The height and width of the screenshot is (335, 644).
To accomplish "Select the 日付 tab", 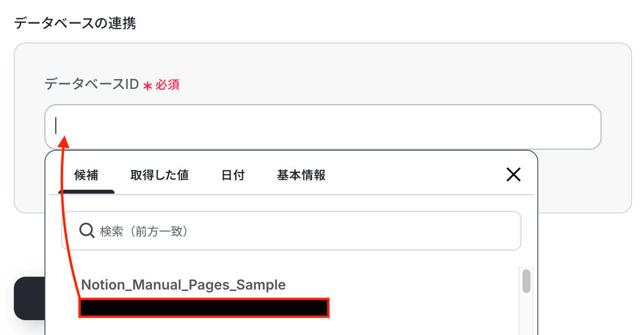I will click(x=233, y=175).
